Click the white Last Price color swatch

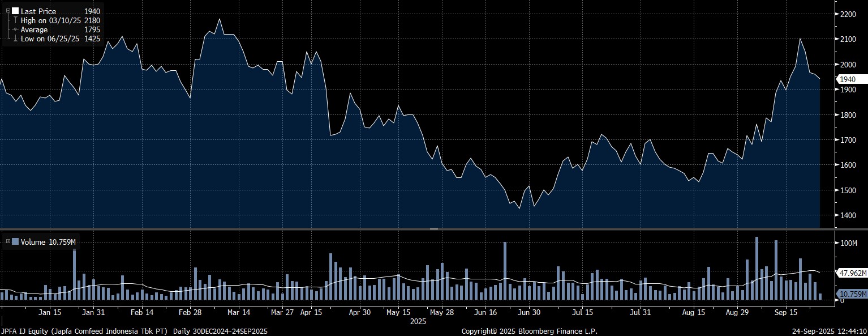[15, 11]
